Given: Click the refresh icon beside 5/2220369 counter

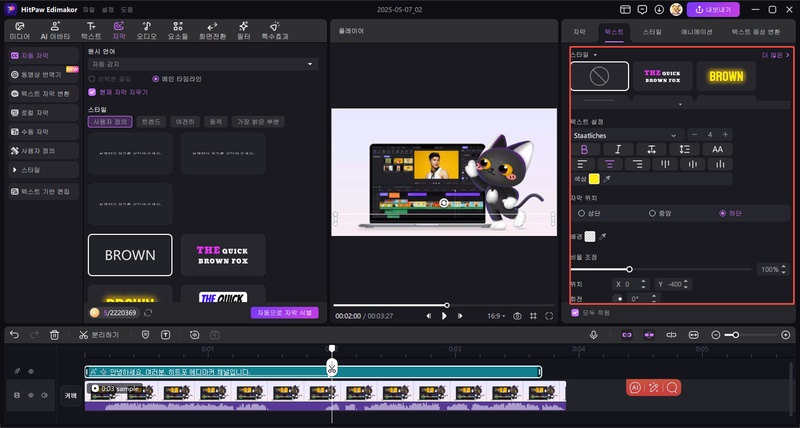Looking at the screenshot, I should (148, 313).
